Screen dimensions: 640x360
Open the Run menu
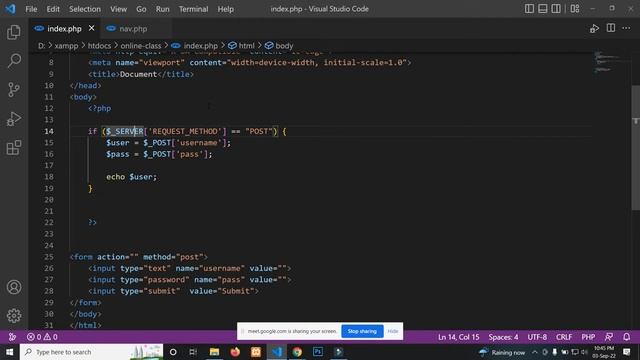162,9
